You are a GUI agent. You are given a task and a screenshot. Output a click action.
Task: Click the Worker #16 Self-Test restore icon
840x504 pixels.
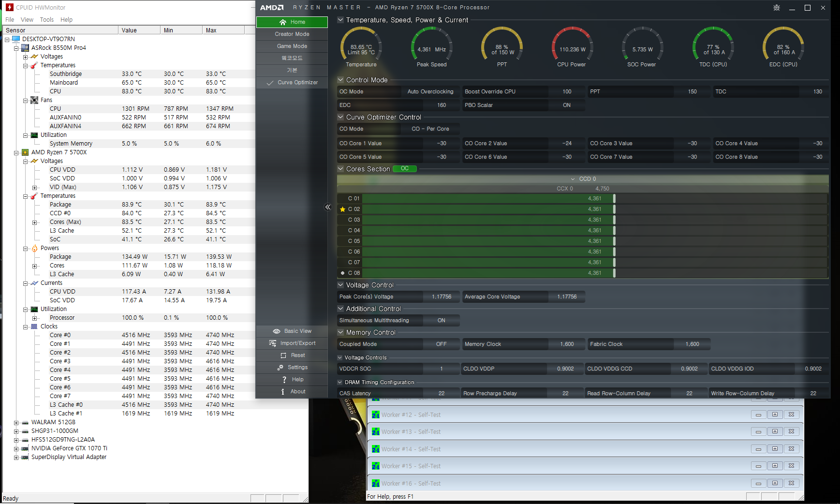pyautogui.click(x=775, y=483)
